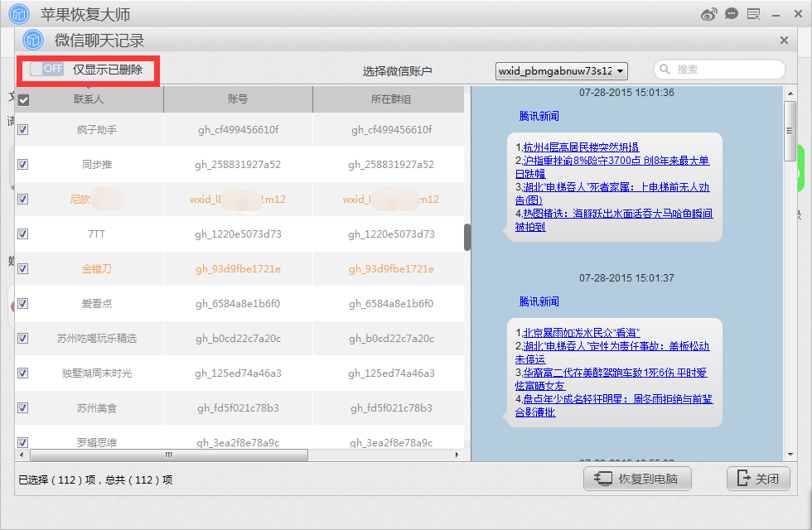Uncheck the 爱看点 row checkbox
The height and width of the screenshot is (530, 812).
click(x=23, y=303)
